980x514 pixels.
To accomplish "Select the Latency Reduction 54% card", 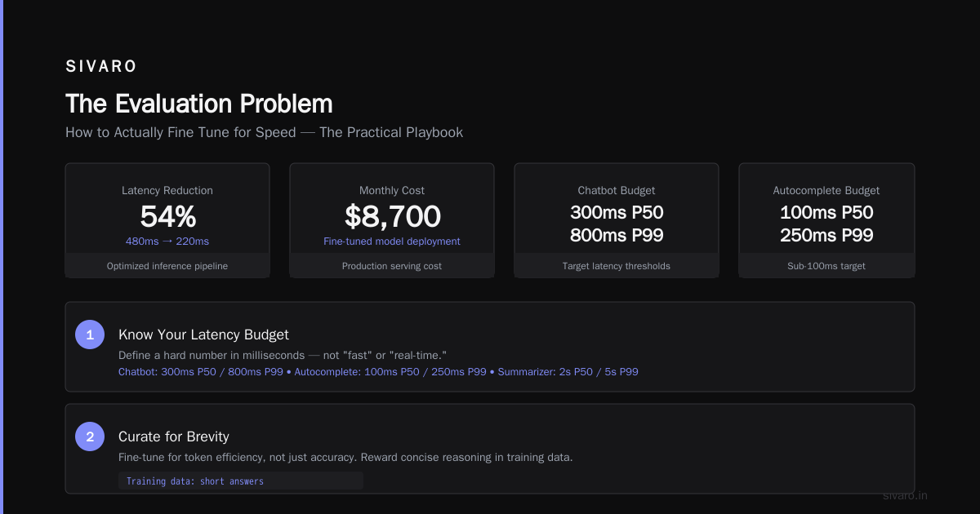I will [x=167, y=220].
